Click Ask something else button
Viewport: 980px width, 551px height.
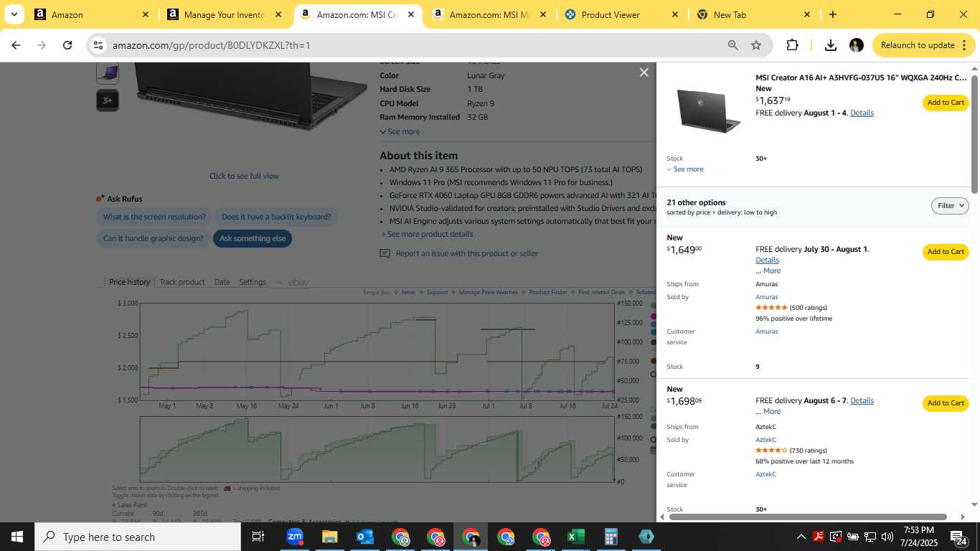253,238
